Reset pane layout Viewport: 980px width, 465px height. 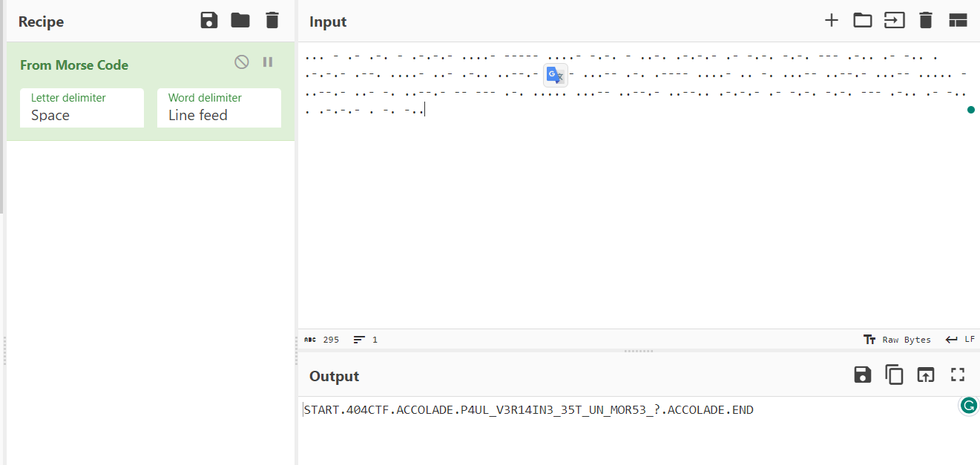(x=958, y=21)
